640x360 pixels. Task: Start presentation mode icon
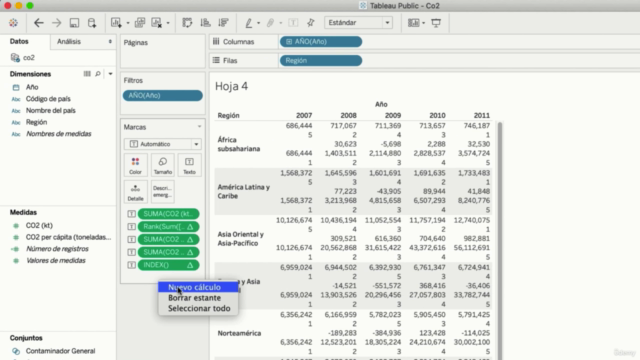436,23
